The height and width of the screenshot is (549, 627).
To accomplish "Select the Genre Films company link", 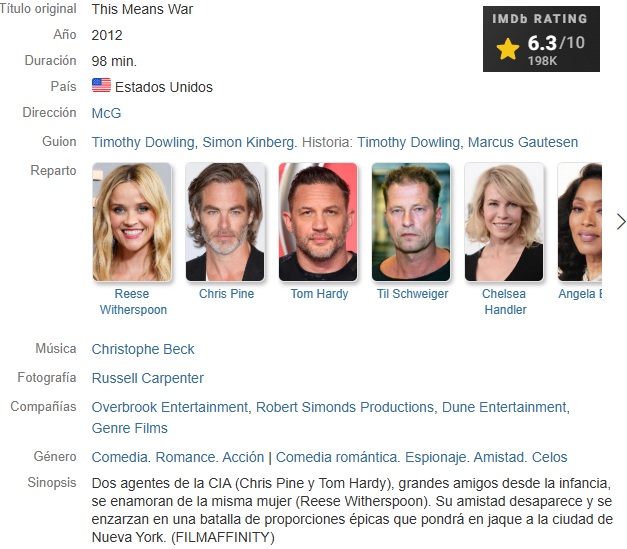I will pos(130,428).
